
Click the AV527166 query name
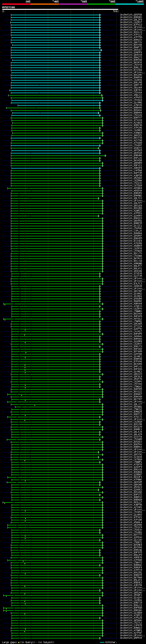click(x=8, y=8)
